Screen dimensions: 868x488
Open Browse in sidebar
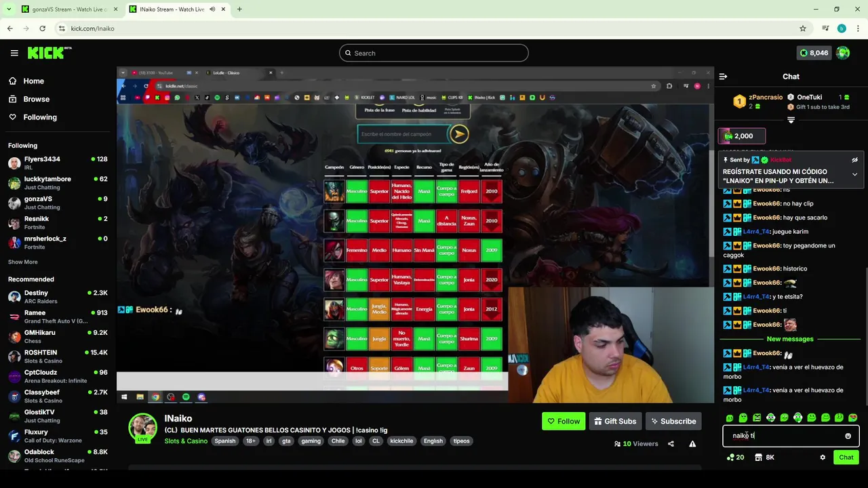36,99
